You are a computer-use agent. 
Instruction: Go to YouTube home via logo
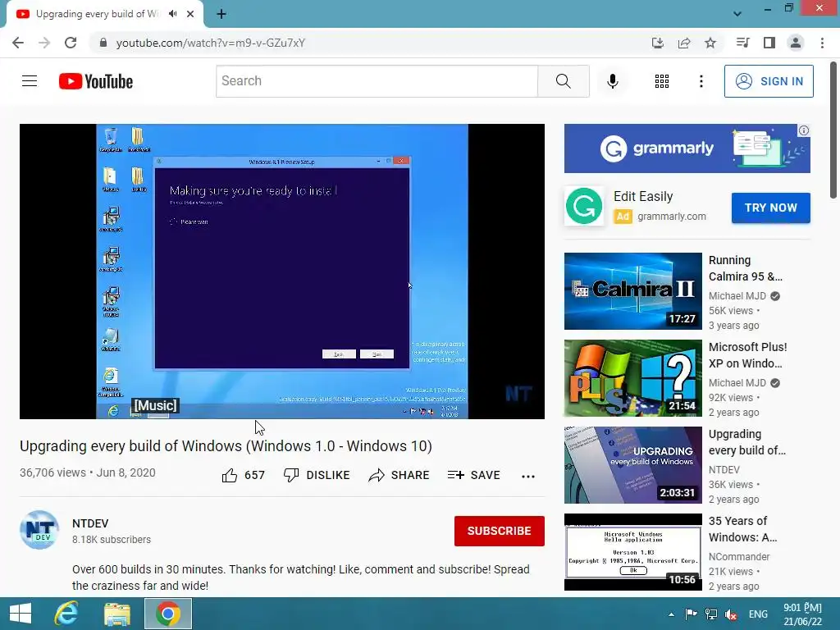(x=96, y=81)
